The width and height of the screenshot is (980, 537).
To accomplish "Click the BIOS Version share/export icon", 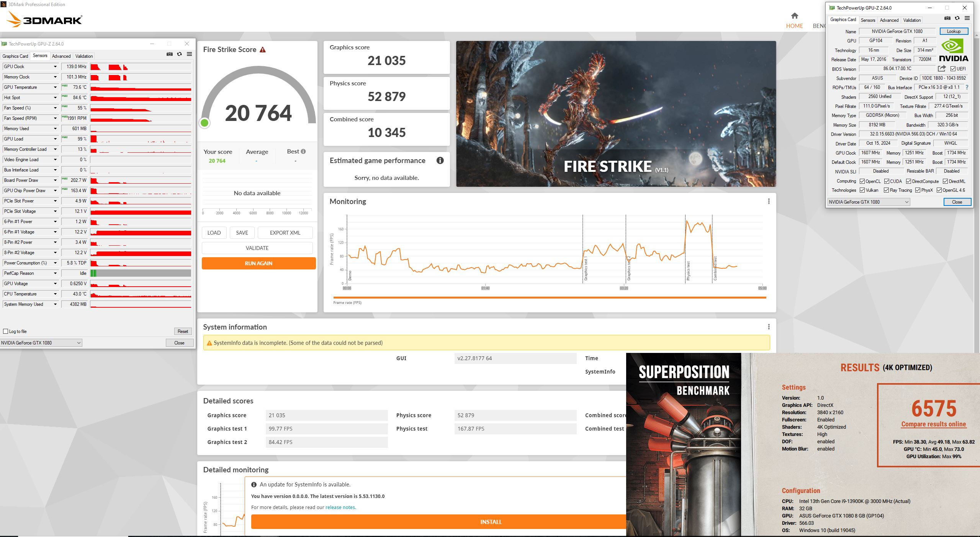I will pyautogui.click(x=942, y=69).
